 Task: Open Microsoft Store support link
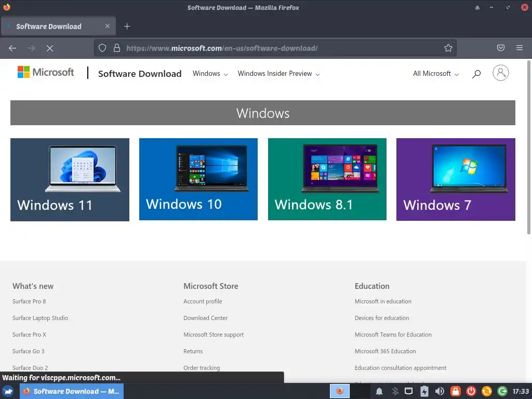(214, 335)
